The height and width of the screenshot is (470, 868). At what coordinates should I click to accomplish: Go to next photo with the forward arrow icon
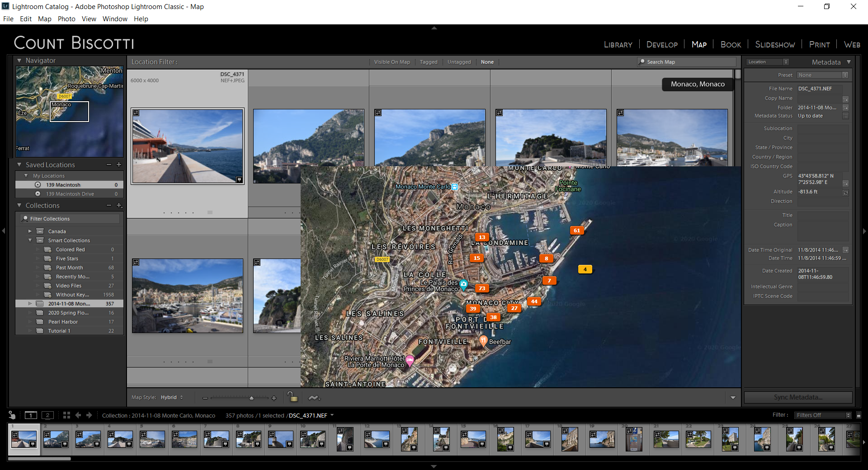point(89,415)
